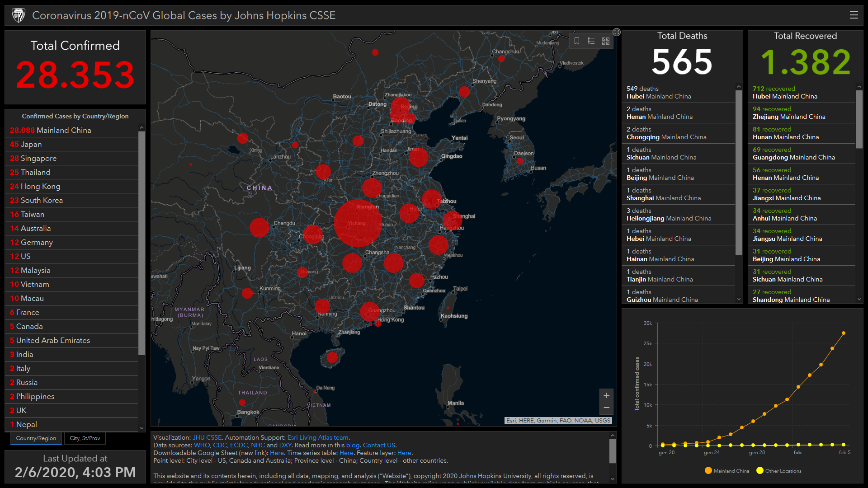
Task: Select Taiwan in country list
Action: click(71, 214)
